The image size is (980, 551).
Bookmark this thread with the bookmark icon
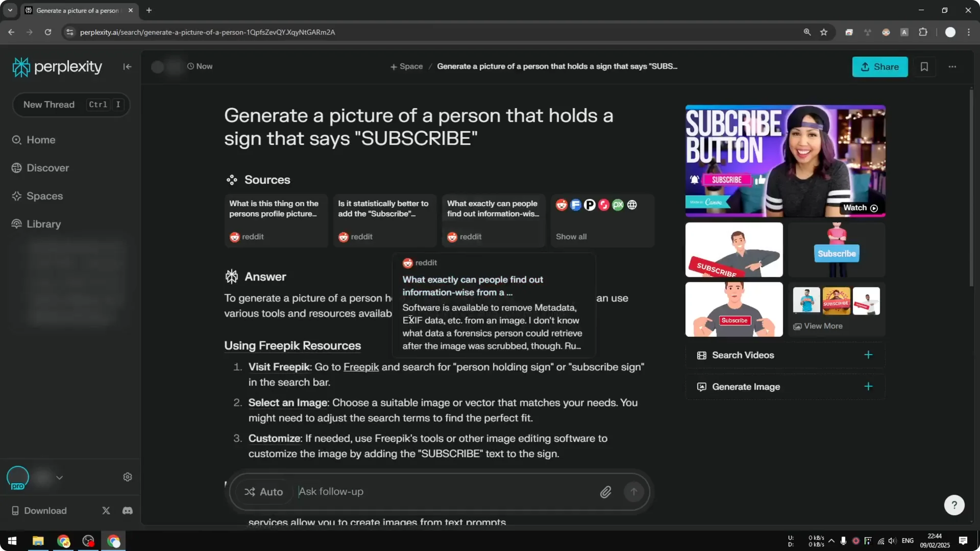[925, 67]
